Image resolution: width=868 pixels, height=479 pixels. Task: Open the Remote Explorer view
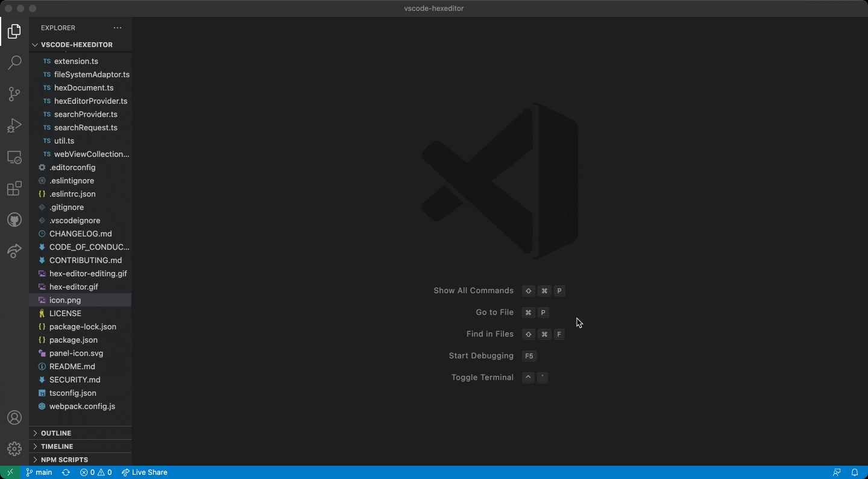[14, 157]
